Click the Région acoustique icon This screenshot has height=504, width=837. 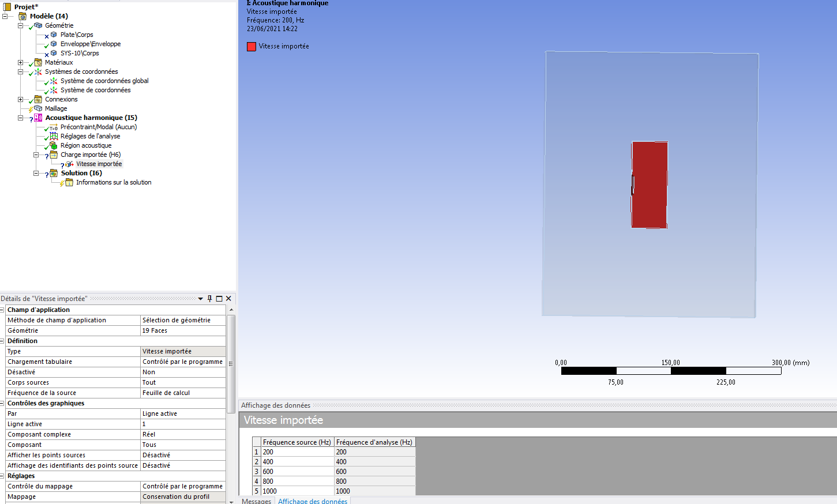pos(54,145)
